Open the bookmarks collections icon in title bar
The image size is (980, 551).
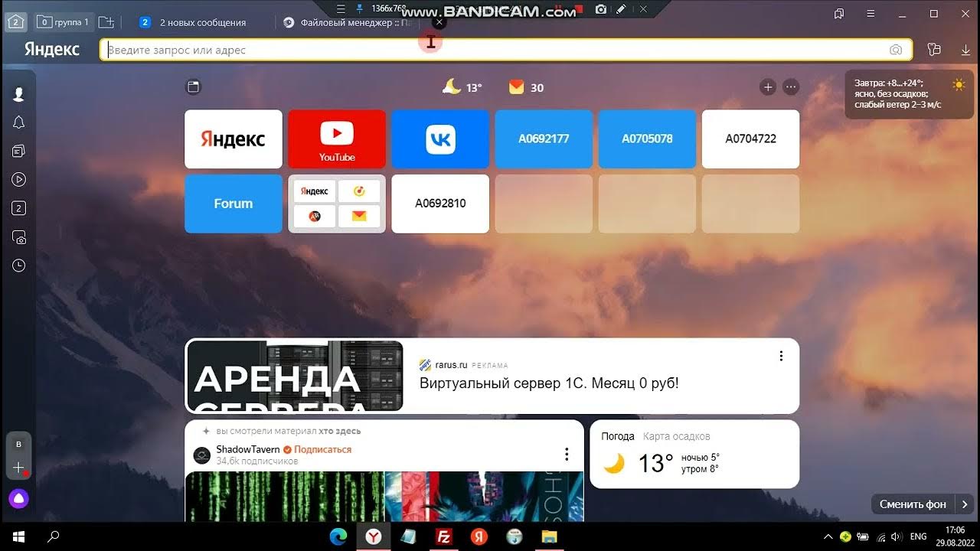point(839,14)
